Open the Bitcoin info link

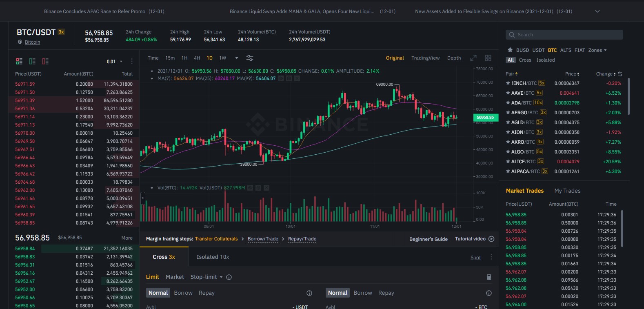point(32,42)
